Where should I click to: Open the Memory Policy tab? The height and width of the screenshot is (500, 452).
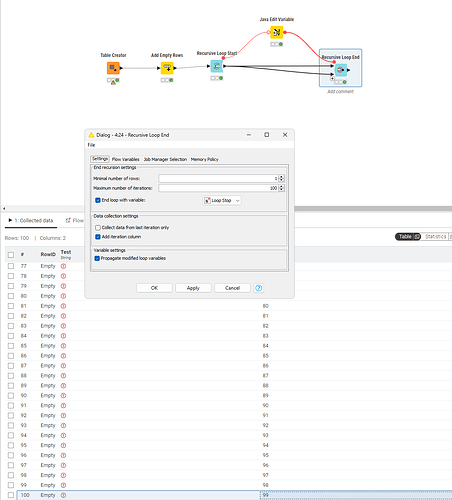point(204,159)
